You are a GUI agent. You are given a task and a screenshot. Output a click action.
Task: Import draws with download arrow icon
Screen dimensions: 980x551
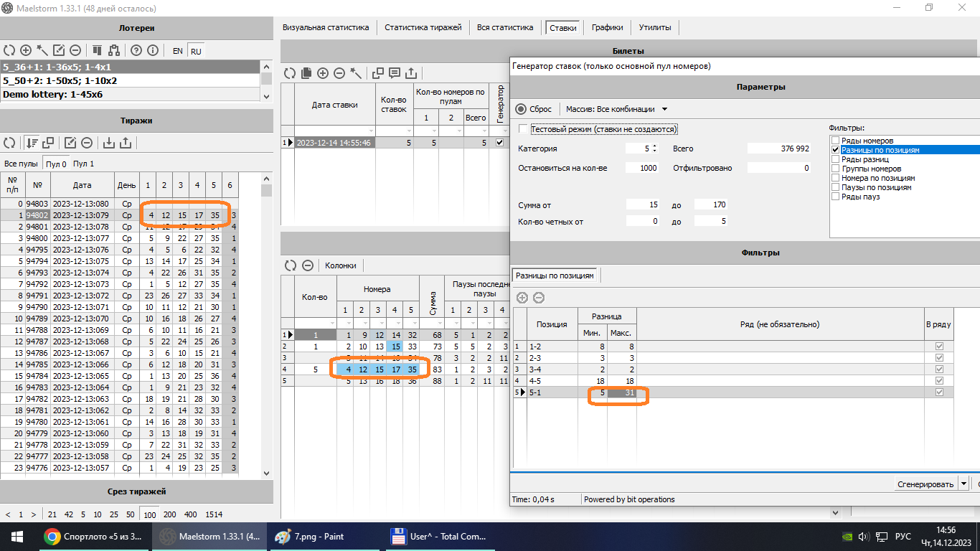point(109,143)
